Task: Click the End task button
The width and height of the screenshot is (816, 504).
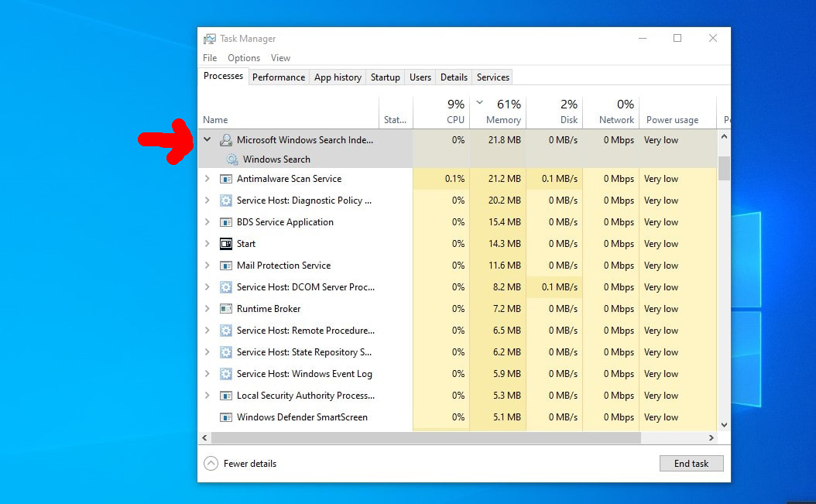Action: pos(691,464)
